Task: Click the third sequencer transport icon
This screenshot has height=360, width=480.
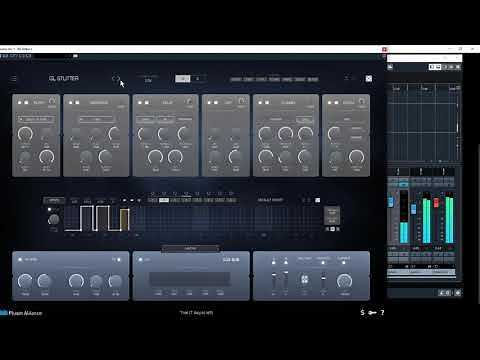Action: pyautogui.click(x=139, y=200)
